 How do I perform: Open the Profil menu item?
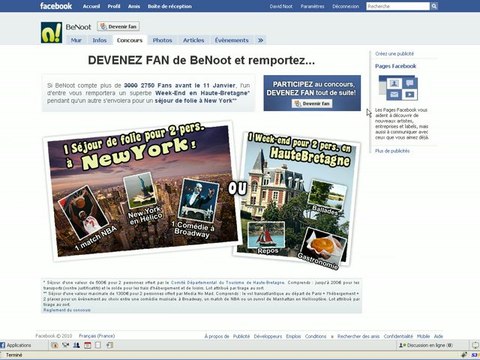pyautogui.click(x=114, y=6)
